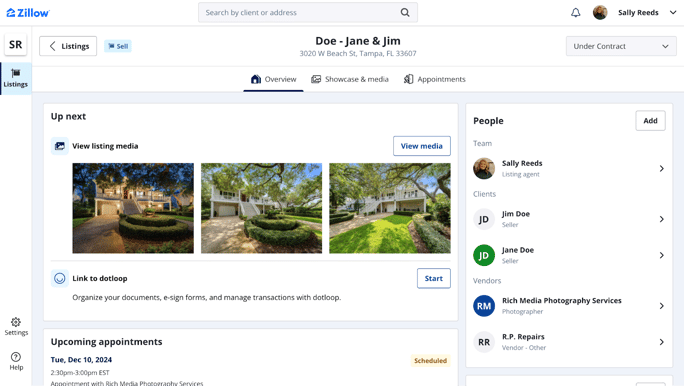The image size is (684, 386).
Task: Expand Rich Media Photography Services chevron
Action: click(x=661, y=306)
